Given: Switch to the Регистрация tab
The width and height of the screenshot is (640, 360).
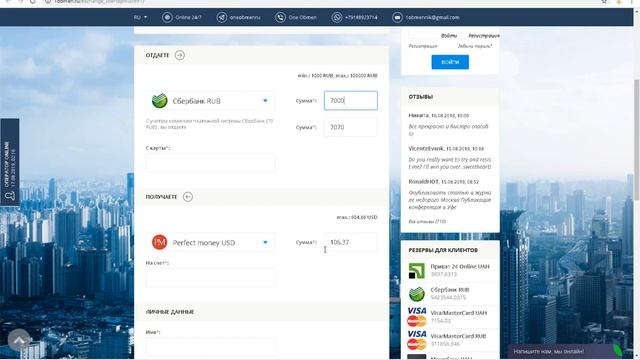Looking at the screenshot, I should tap(484, 36).
